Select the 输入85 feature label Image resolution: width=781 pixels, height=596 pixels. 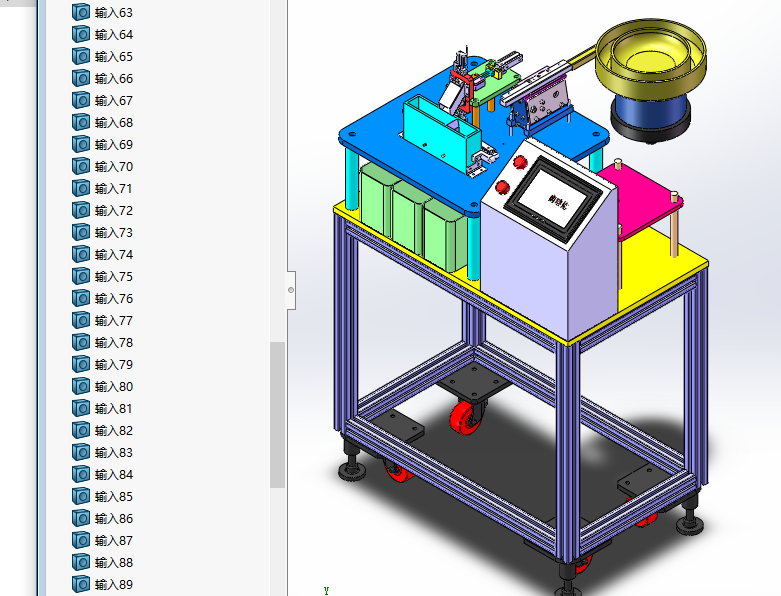(114, 497)
